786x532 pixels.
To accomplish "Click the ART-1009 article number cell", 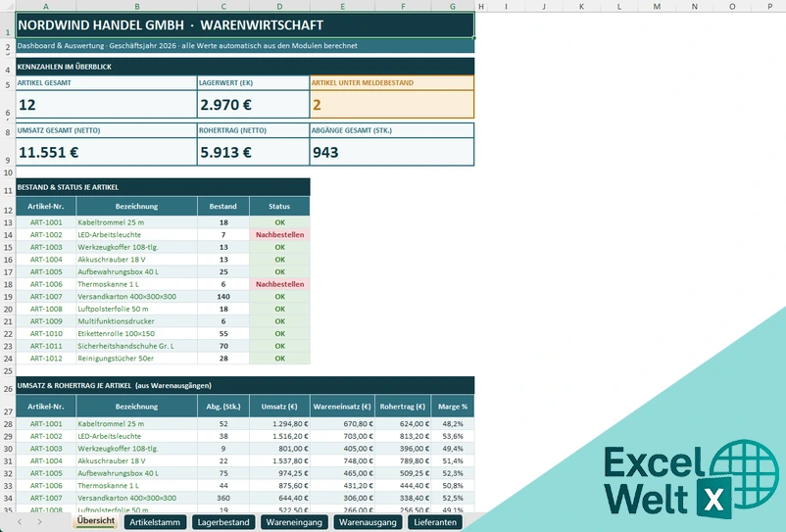I will [x=46, y=321].
